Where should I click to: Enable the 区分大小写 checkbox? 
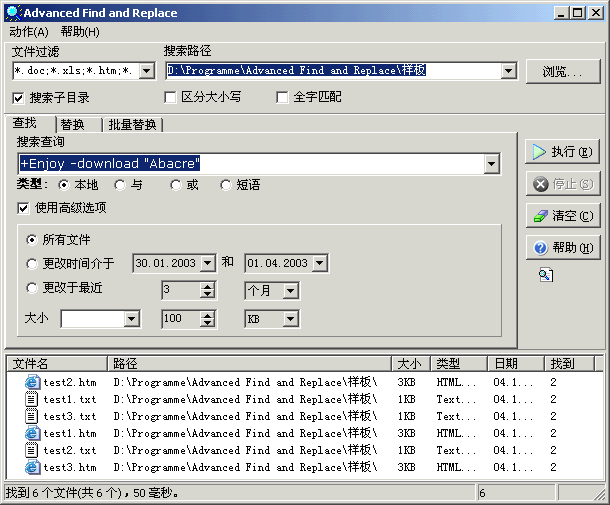[170, 97]
